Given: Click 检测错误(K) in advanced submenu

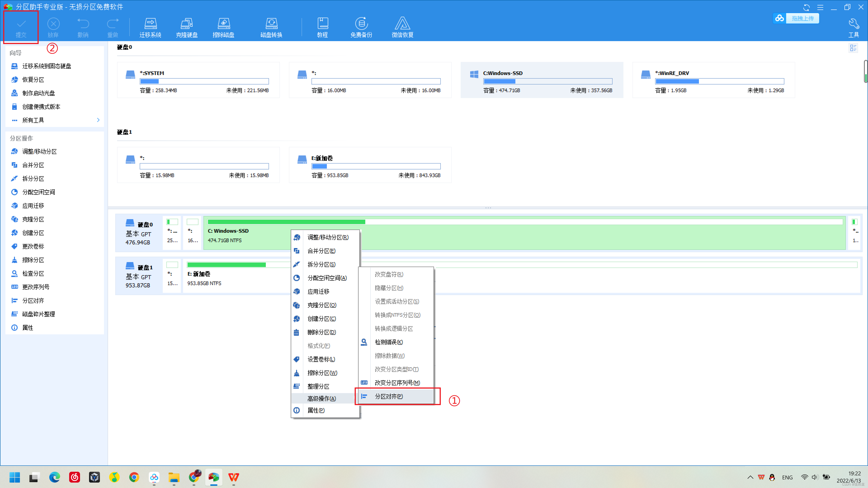Looking at the screenshot, I should tap(389, 342).
